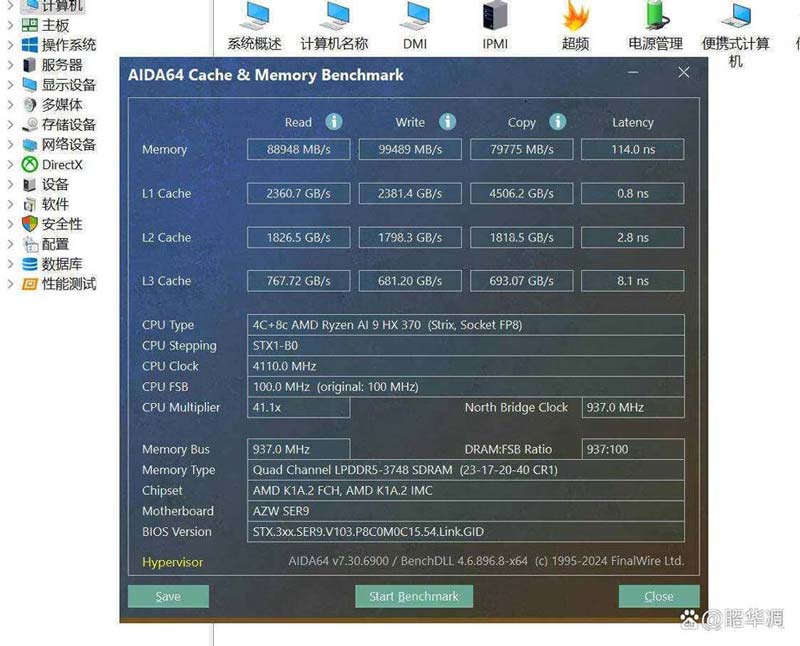Screen dimensions: 800x646
Task: Click the 存储设备 storage icon in the tree
Action: click(30, 125)
